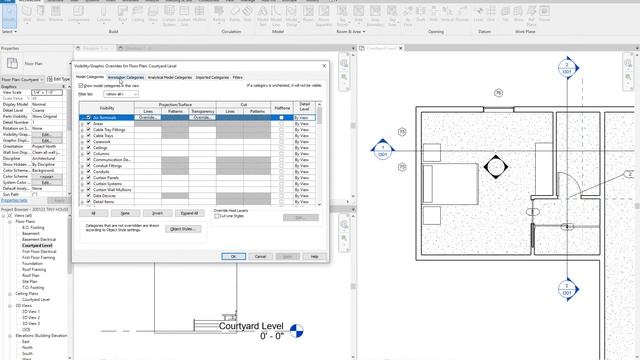The image size is (640, 360).
Task: Select the Wall tool in Build panel
Action: [x=27, y=14]
